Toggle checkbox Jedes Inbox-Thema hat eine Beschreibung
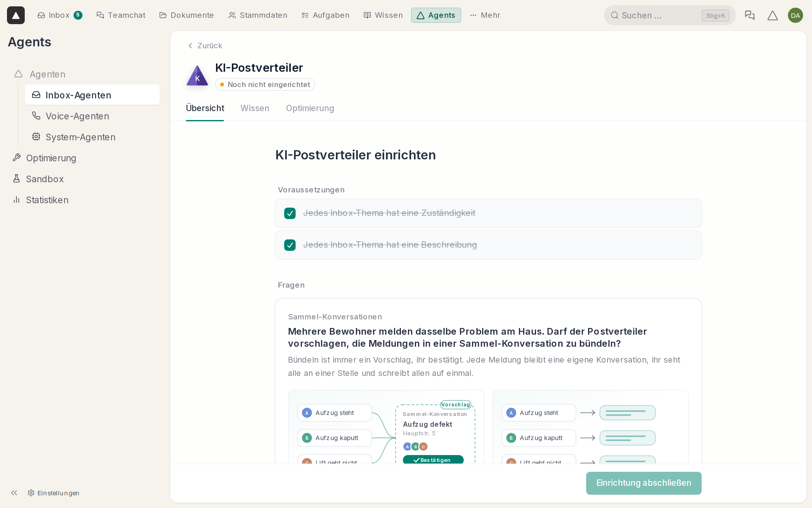 click(x=290, y=244)
